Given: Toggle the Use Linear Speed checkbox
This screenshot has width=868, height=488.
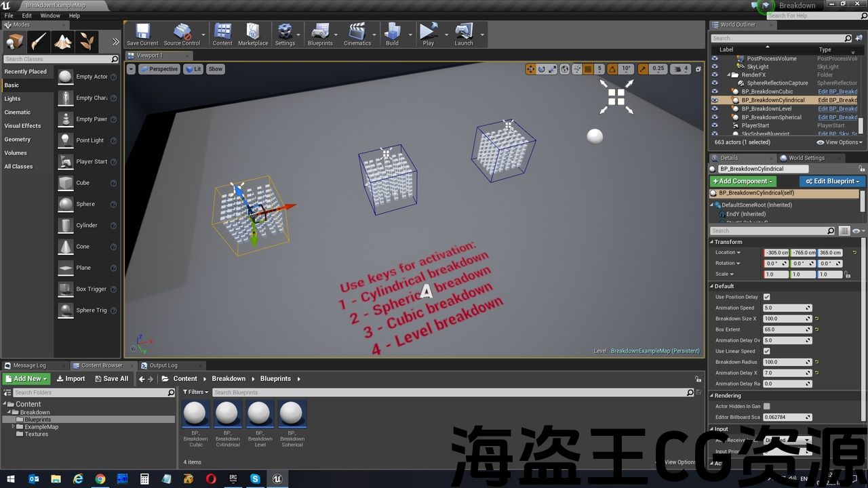Looking at the screenshot, I should point(766,351).
